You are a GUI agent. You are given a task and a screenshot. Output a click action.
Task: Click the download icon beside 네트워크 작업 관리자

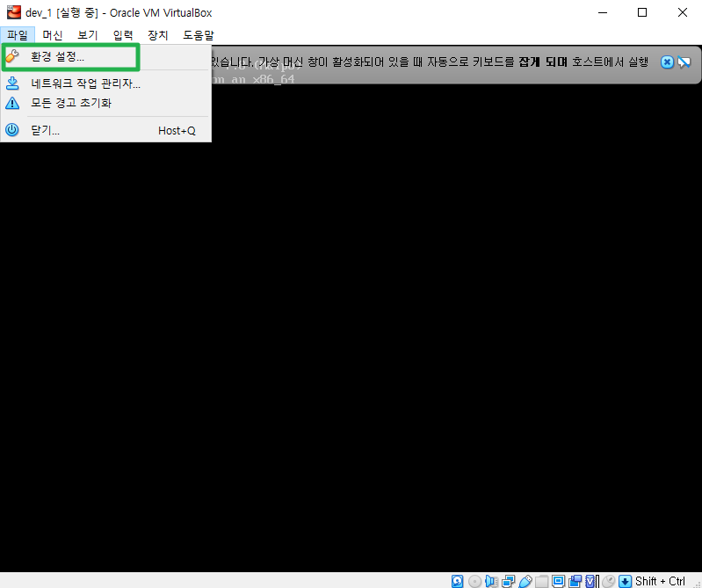(x=12, y=83)
